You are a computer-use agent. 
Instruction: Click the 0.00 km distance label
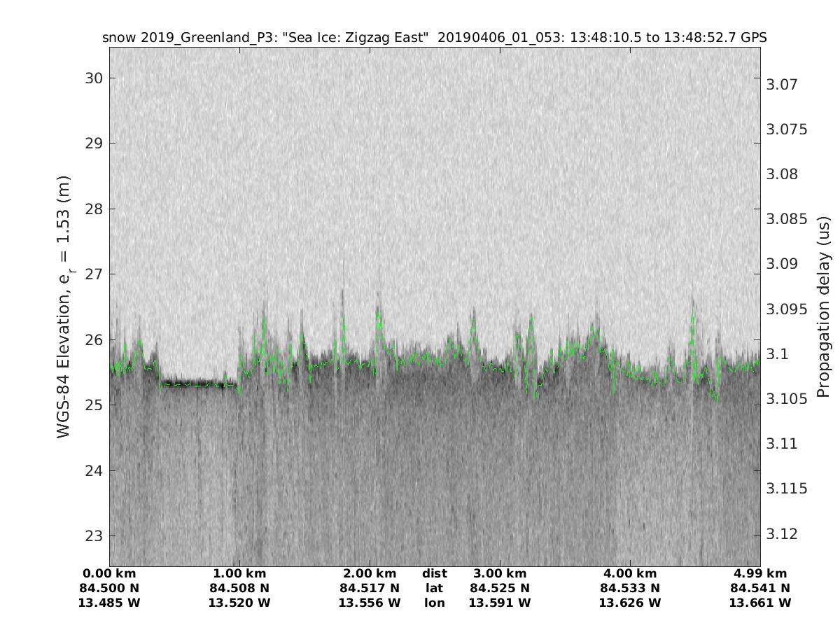(x=109, y=574)
